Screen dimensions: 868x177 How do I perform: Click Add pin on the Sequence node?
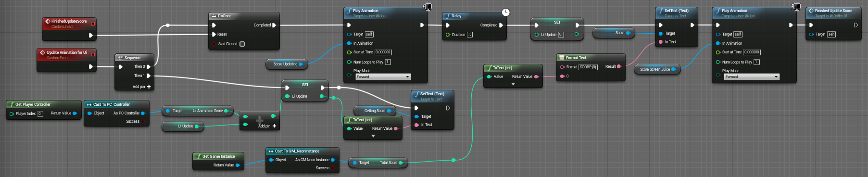click(x=142, y=87)
